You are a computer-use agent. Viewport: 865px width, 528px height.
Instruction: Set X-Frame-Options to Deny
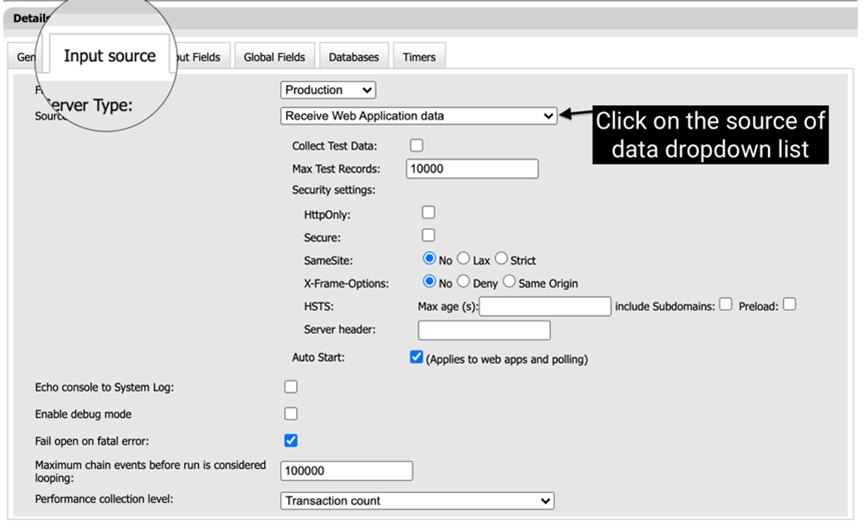pos(464,283)
